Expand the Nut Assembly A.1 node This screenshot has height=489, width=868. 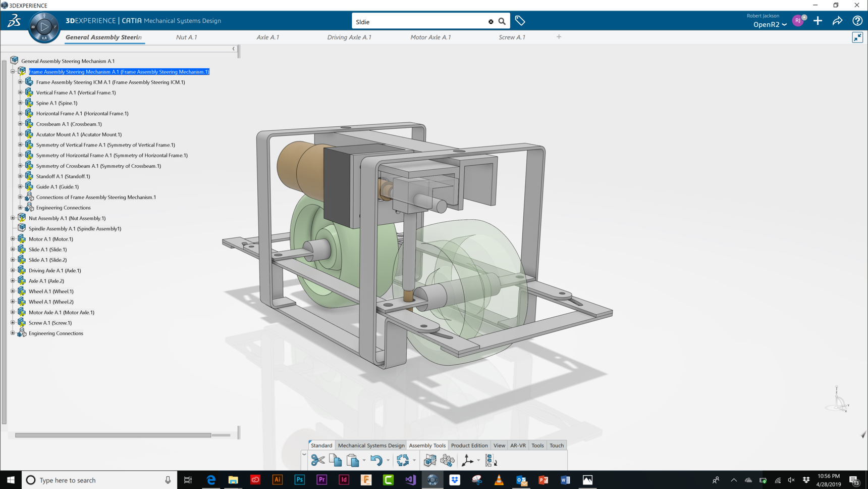(13, 218)
